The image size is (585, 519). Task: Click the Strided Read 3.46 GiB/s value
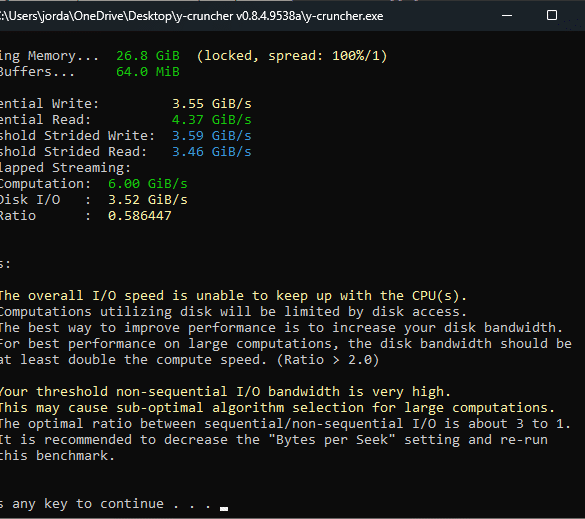[x=212, y=152]
